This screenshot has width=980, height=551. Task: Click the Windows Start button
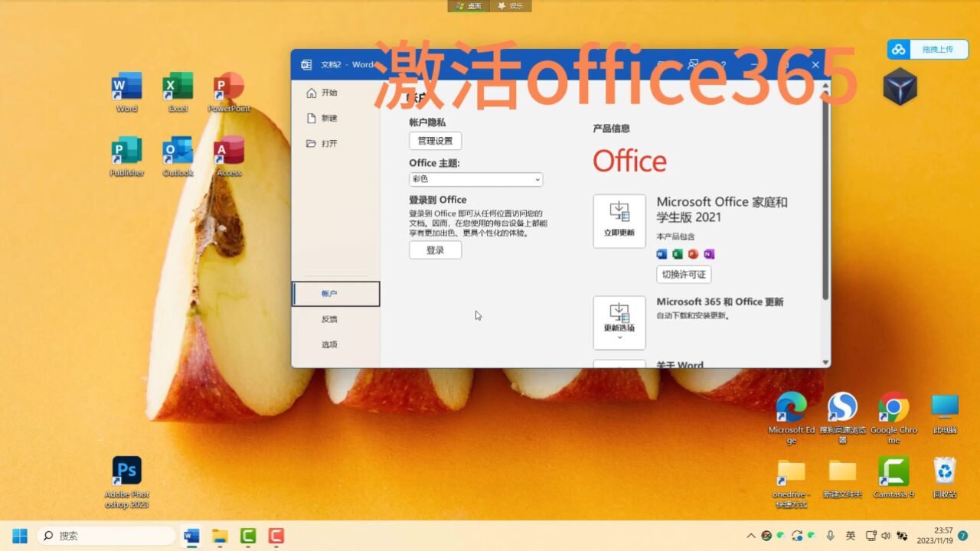[20, 536]
